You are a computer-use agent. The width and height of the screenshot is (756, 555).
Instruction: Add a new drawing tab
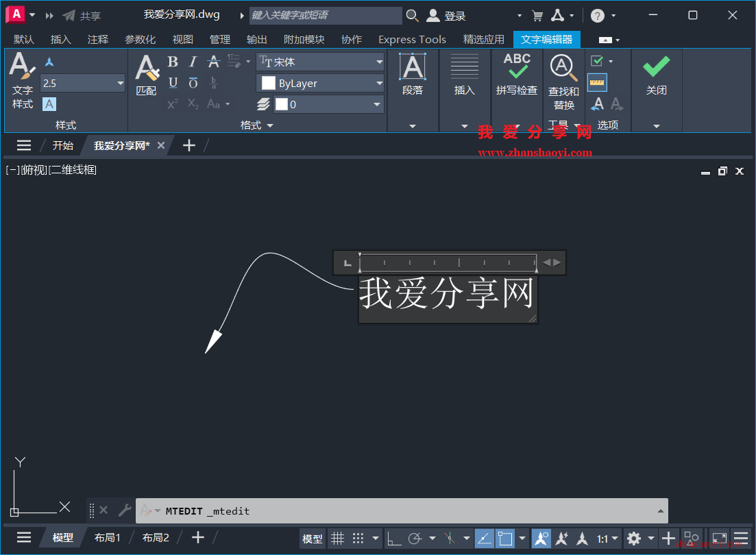click(189, 145)
